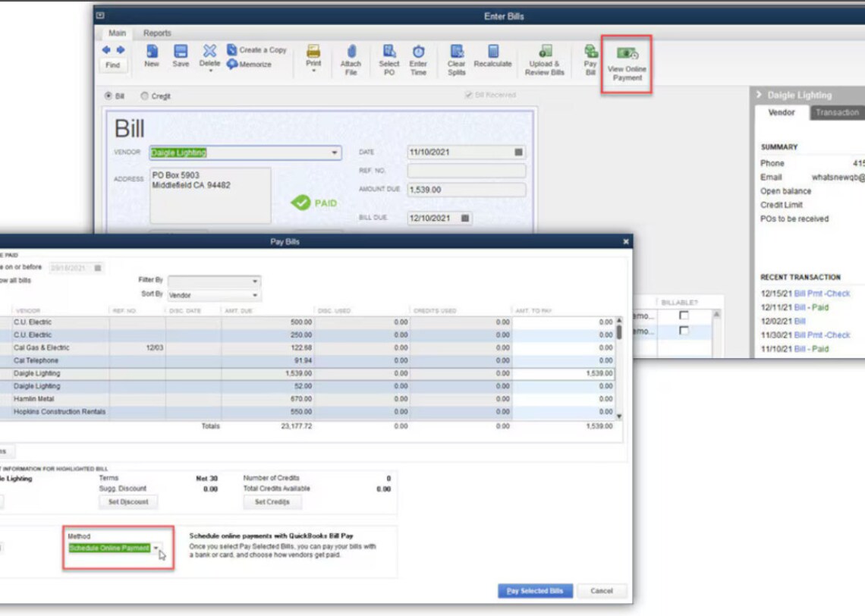This screenshot has width=865, height=616.
Task: Open the 12/02/21 Bill link
Action: click(799, 322)
